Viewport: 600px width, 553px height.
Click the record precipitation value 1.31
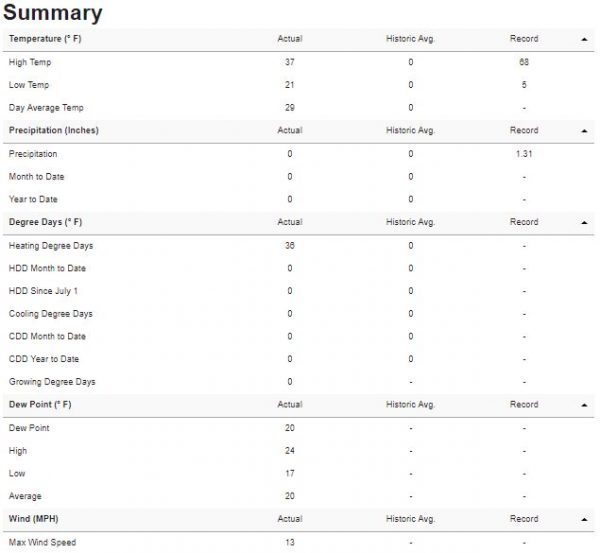click(x=524, y=154)
